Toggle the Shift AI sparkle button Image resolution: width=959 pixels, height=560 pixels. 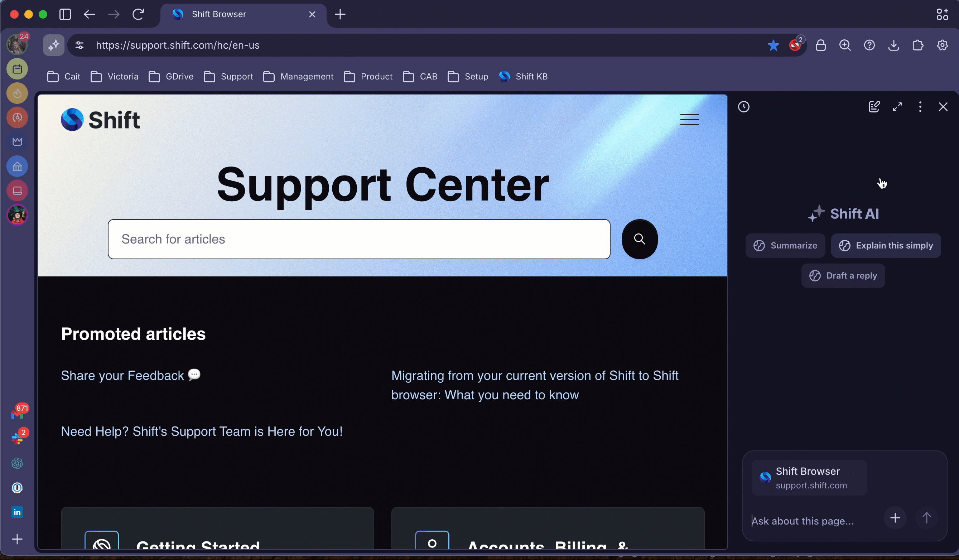coord(53,45)
